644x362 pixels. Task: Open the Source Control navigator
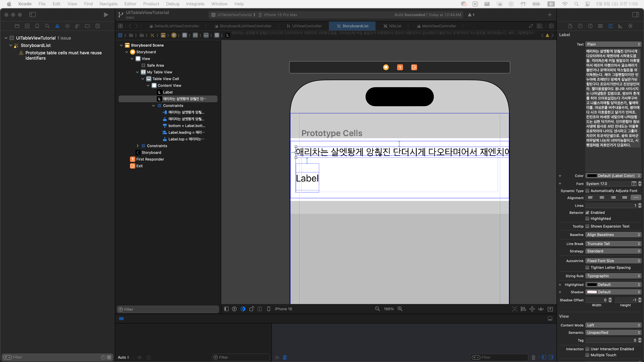pos(27,26)
